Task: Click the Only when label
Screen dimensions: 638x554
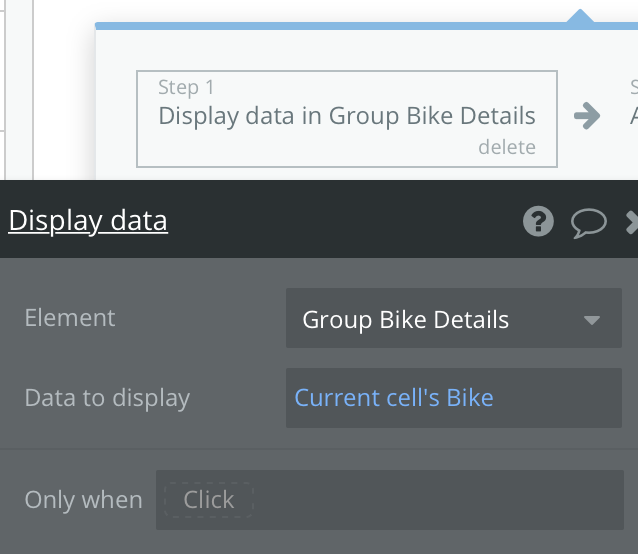Action: coord(83,500)
